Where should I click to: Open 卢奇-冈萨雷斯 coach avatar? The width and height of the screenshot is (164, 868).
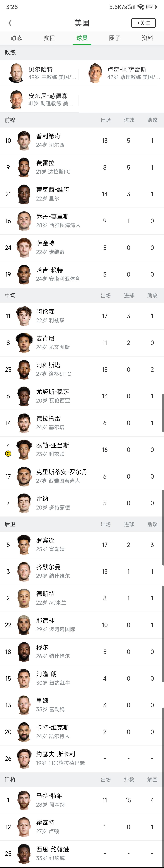pyautogui.click(x=96, y=73)
